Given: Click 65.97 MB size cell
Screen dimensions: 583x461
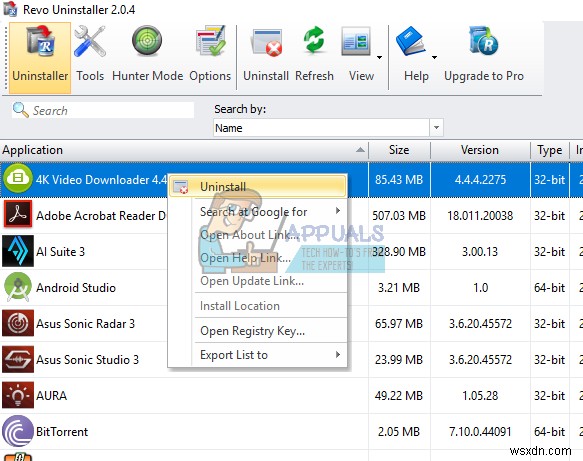Looking at the screenshot, I should [399, 324].
